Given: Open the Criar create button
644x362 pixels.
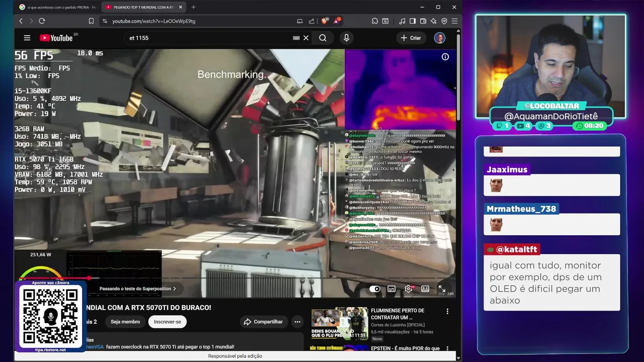Looking at the screenshot, I should (411, 38).
